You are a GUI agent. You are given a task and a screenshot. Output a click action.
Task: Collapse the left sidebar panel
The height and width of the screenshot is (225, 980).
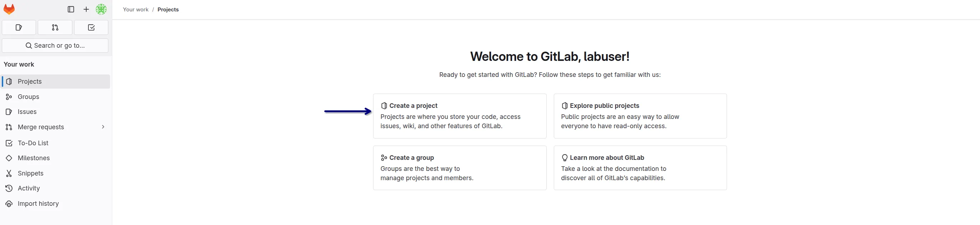point(71,9)
